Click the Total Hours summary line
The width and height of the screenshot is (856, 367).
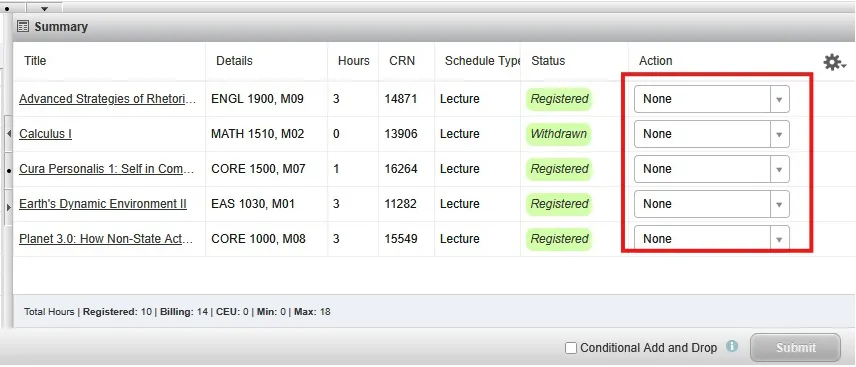177,312
